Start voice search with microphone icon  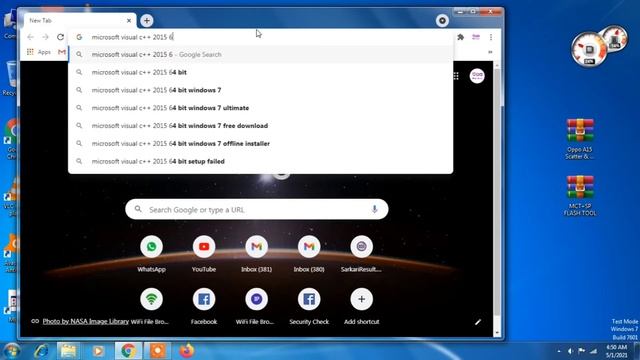pos(374,209)
